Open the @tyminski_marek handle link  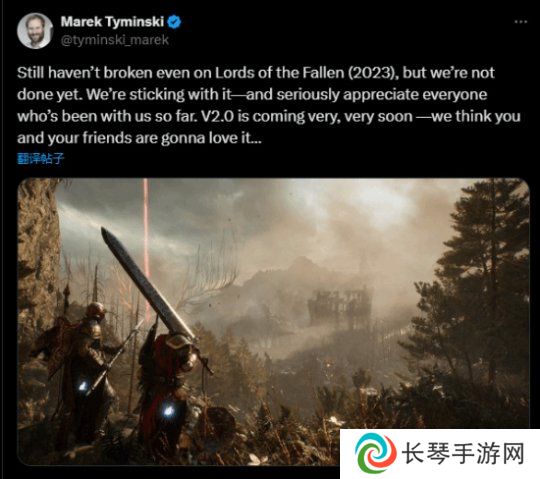[x=115, y=40]
